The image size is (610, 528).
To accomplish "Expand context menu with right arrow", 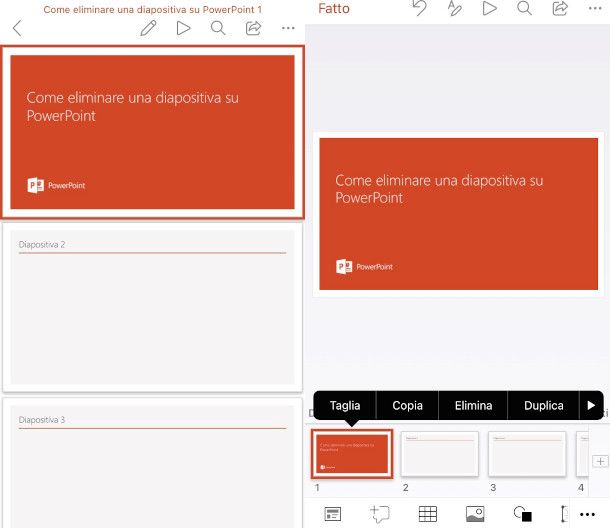I will [591, 405].
